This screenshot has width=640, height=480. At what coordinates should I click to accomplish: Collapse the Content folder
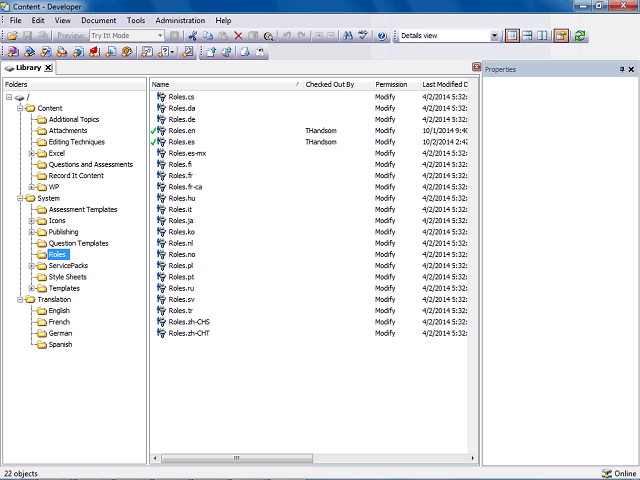coord(20,108)
